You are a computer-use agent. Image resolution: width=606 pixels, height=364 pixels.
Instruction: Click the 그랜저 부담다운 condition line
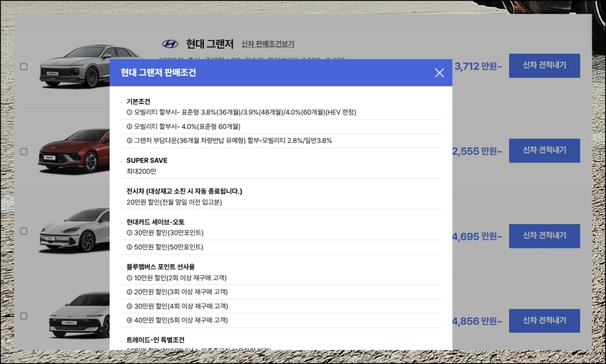pyautogui.click(x=229, y=140)
